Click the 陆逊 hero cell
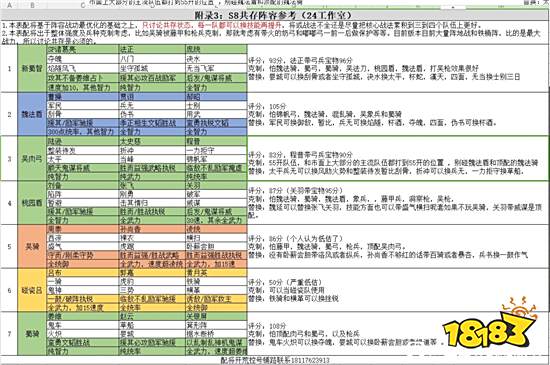The width and height of the screenshot is (550, 365). (x=82, y=141)
